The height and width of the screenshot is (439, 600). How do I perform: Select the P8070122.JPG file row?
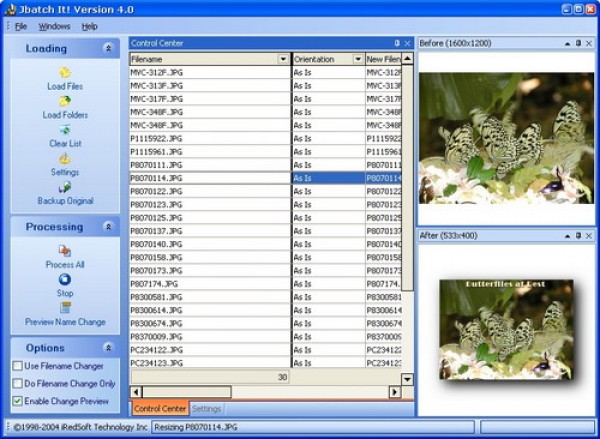(x=208, y=191)
